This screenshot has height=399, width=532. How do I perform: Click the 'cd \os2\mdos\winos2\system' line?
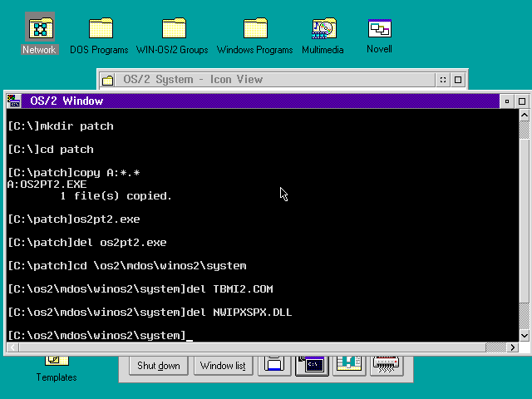(127, 266)
